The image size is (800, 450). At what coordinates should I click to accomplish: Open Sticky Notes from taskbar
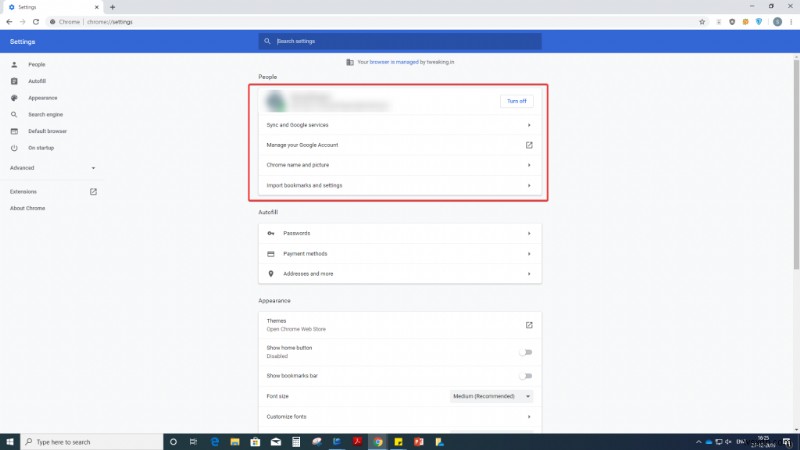(398, 442)
